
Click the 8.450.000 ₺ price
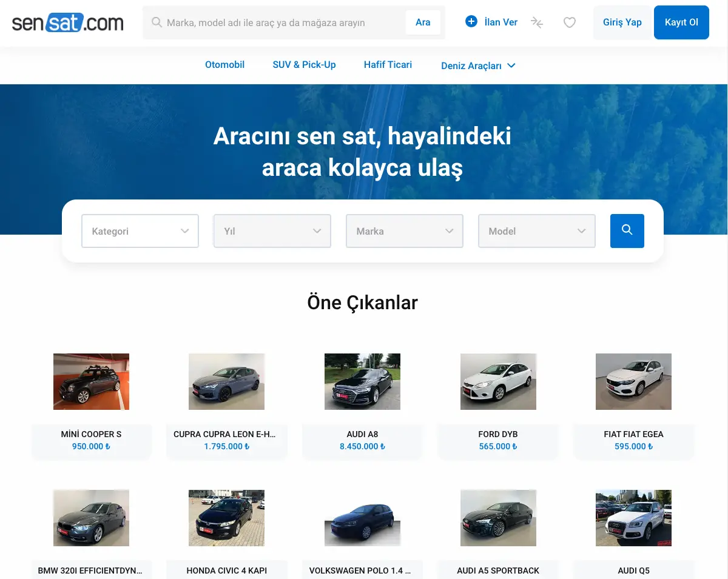pos(362,446)
